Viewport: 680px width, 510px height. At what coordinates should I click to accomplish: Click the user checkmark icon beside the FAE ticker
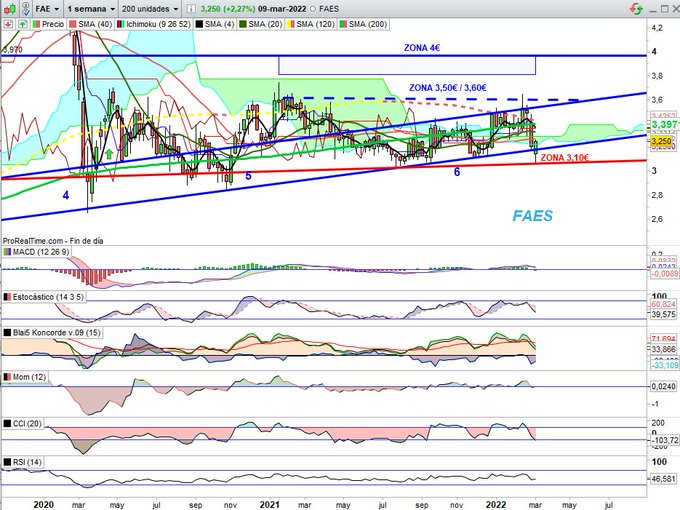pyautogui.click(x=26, y=8)
